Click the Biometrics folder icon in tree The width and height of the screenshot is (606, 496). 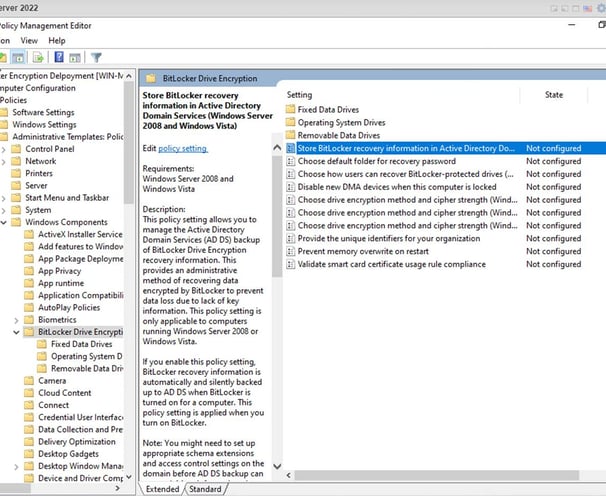pos(29,320)
